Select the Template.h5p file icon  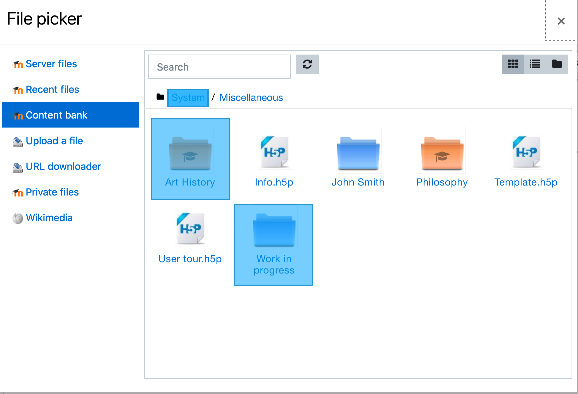click(x=526, y=151)
